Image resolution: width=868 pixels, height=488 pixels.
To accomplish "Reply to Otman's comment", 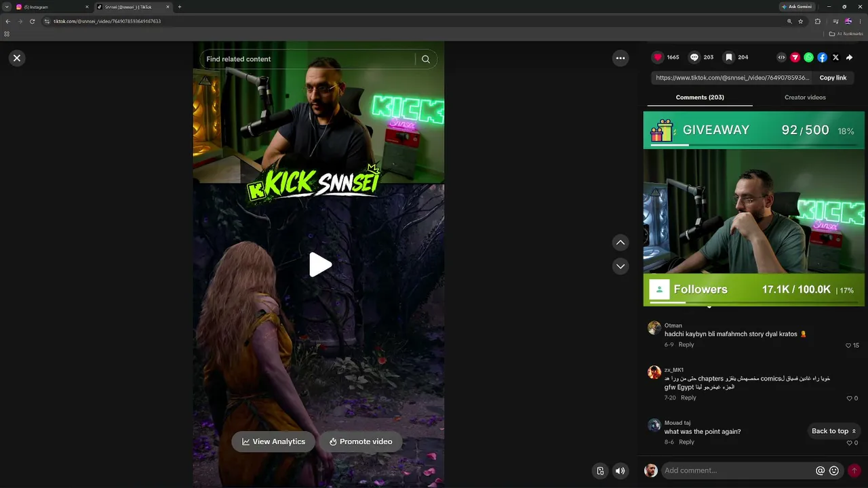I will tap(686, 345).
